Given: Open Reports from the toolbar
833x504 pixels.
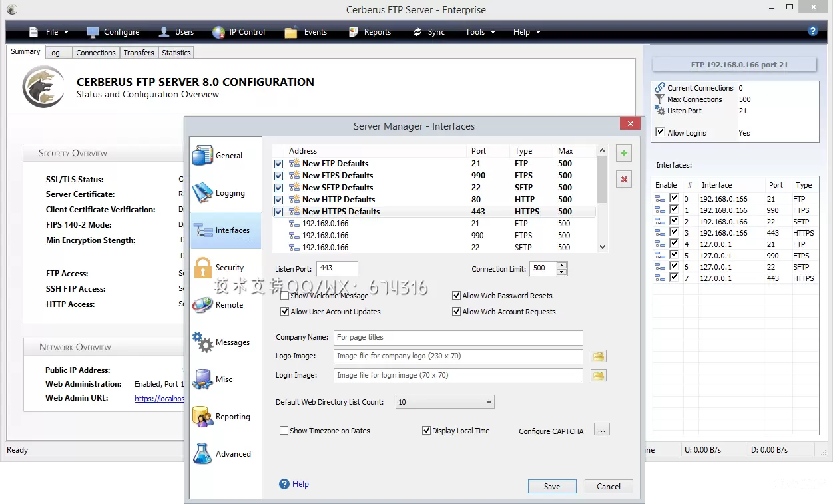Looking at the screenshot, I should pos(369,32).
